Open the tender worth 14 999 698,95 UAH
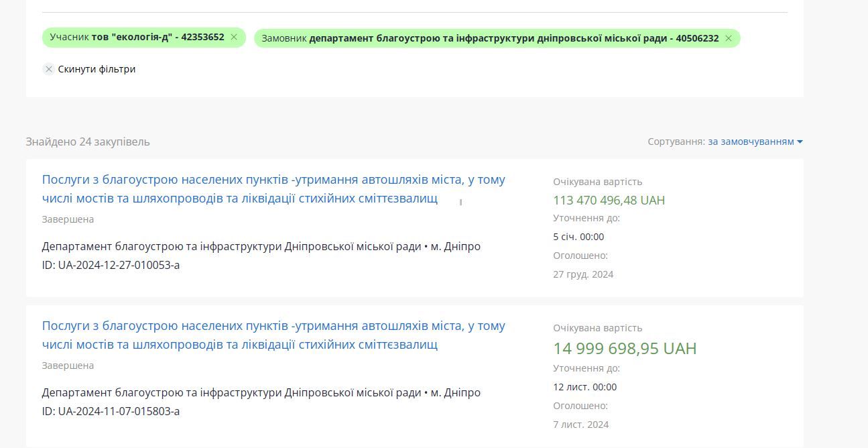The image size is (868, 448). click(273, 335)
